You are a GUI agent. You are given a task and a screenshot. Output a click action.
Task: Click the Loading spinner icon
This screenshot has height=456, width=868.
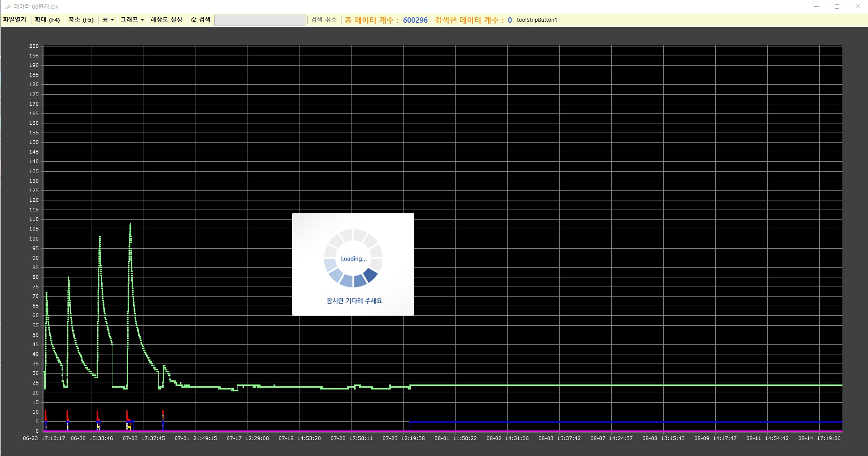point(353,258)
